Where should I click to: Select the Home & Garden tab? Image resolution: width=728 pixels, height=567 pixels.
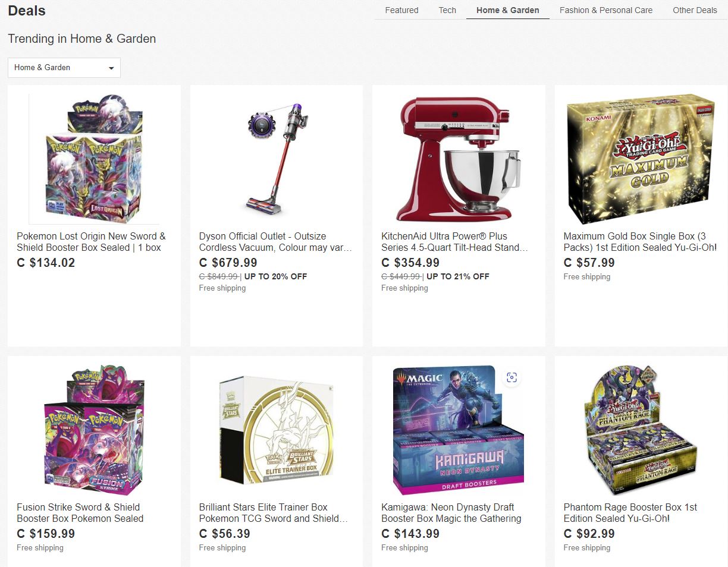(508, 10)
